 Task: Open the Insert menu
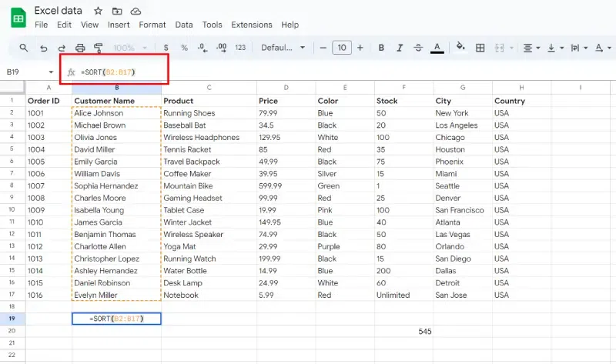(119, 25)
